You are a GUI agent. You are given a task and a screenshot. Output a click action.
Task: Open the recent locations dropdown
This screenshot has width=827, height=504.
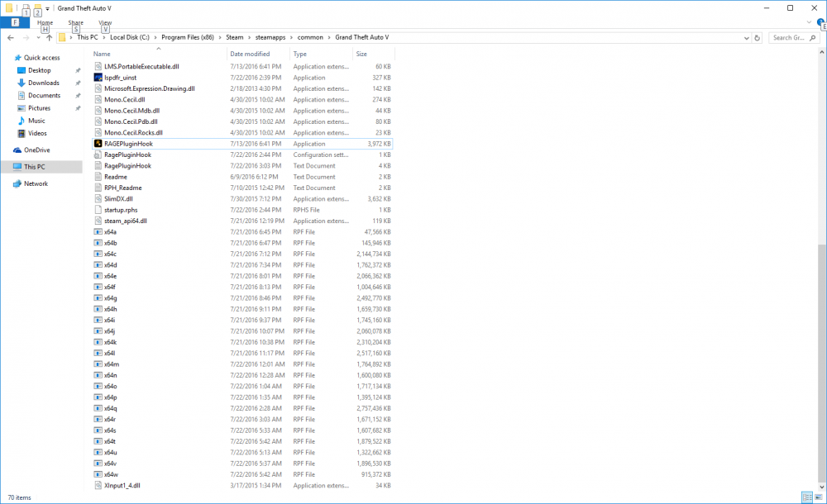click(39, 38)
